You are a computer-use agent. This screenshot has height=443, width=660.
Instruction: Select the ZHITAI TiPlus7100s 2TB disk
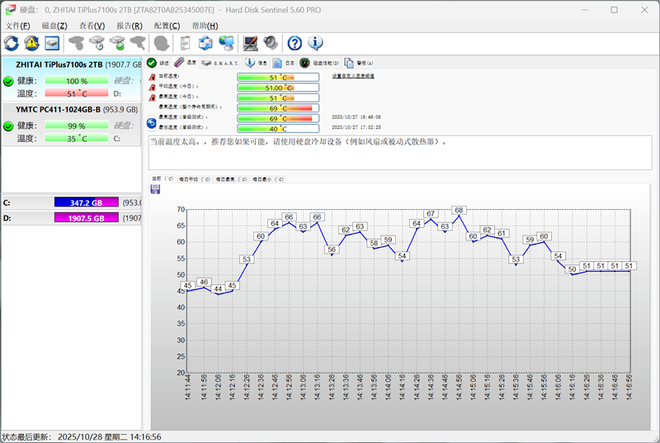(60, 64)
